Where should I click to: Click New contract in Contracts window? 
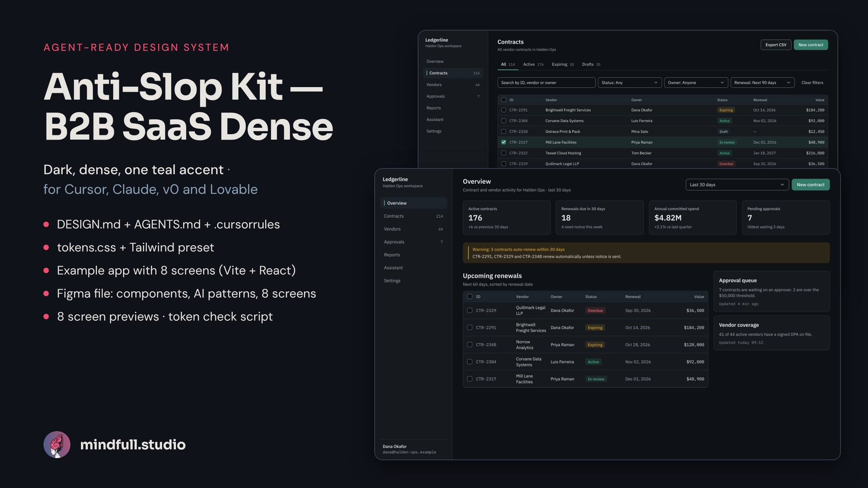[x=811, y=45]
